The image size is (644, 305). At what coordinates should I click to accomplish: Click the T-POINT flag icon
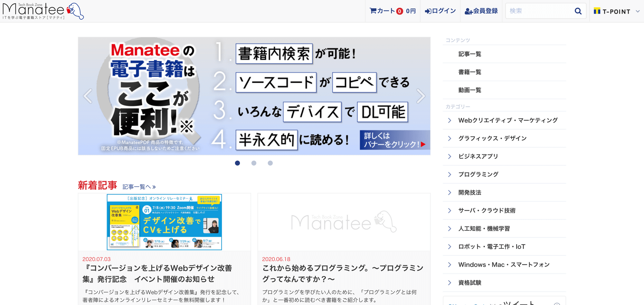597,11
